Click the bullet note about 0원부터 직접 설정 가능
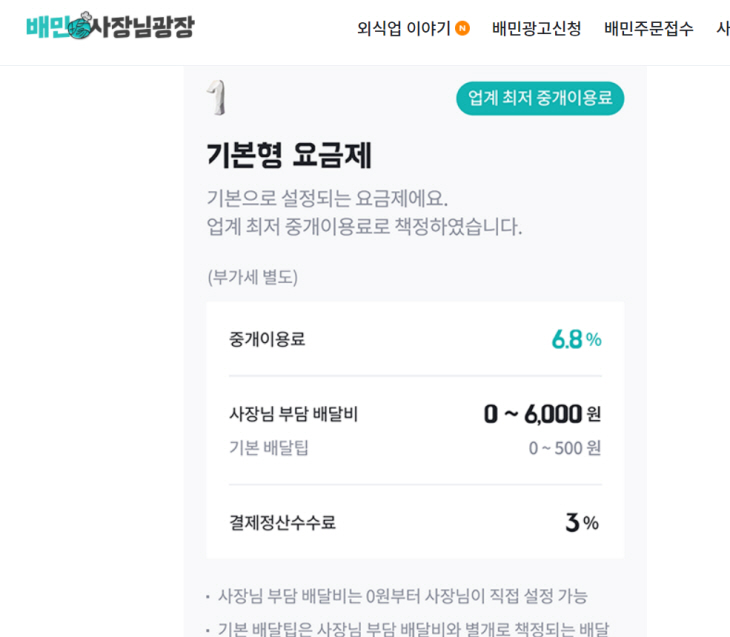 402,596
